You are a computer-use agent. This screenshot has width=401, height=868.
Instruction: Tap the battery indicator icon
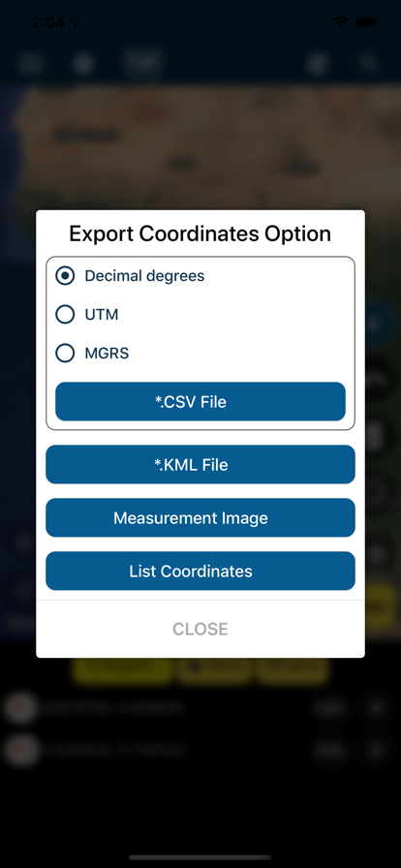click(367, 22)
